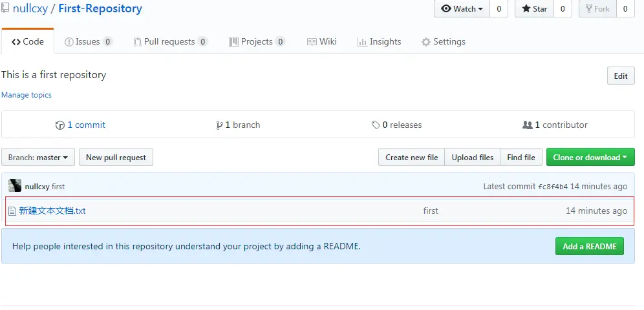The width and height of the screenshot is (644, 310).
Task: Click the forks count 0
Action: click(625, 8)
